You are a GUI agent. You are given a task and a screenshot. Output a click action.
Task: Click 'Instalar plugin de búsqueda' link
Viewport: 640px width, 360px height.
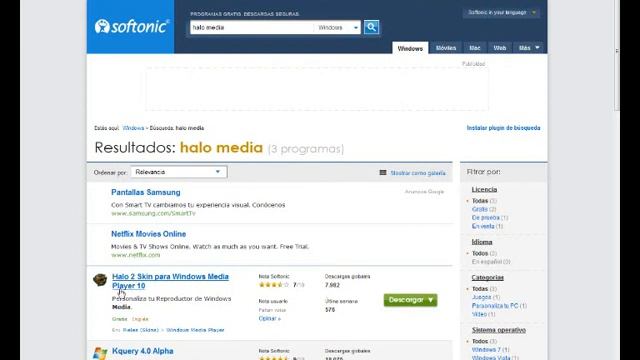click(503, 128)
